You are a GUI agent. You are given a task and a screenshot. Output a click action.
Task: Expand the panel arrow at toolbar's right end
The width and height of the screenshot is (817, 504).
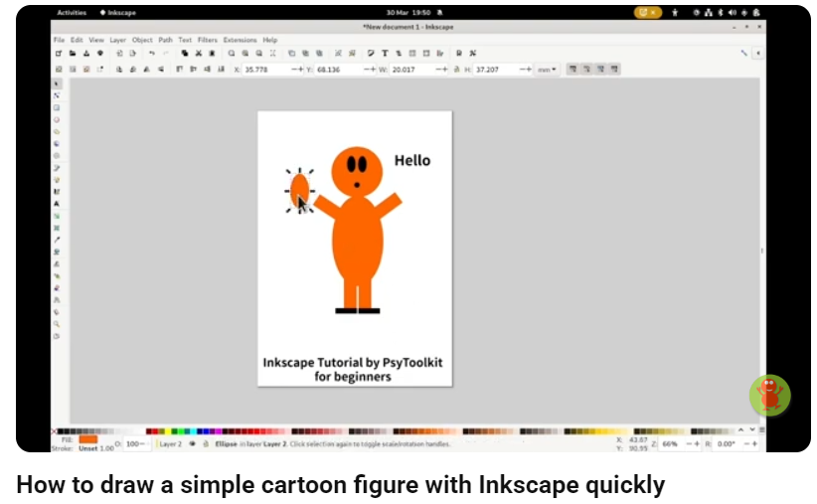click(x=758, y=53)
